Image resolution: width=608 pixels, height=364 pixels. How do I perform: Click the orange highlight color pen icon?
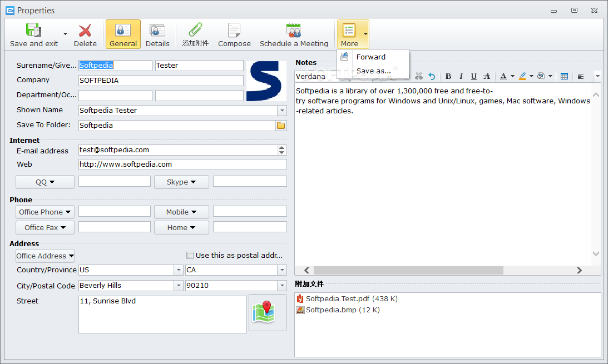(522, 76)
